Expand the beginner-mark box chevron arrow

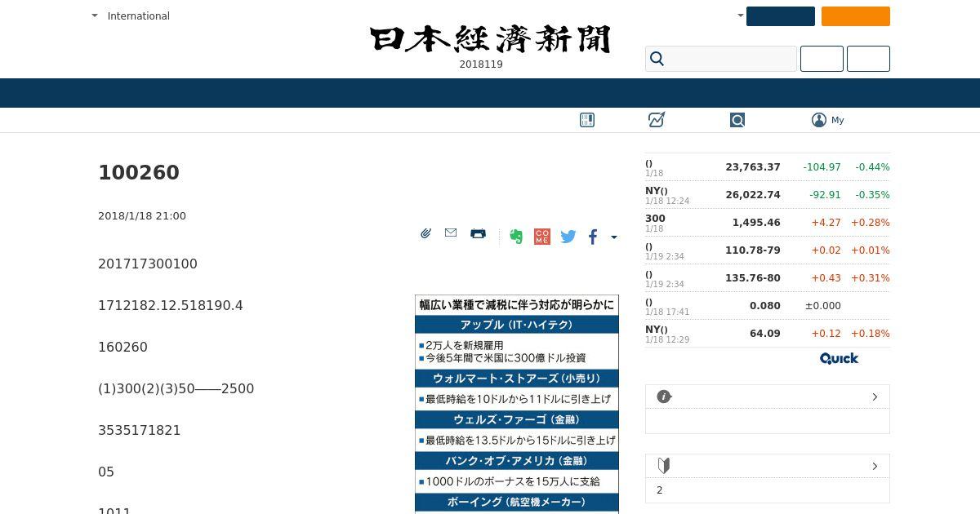(875, 466)
